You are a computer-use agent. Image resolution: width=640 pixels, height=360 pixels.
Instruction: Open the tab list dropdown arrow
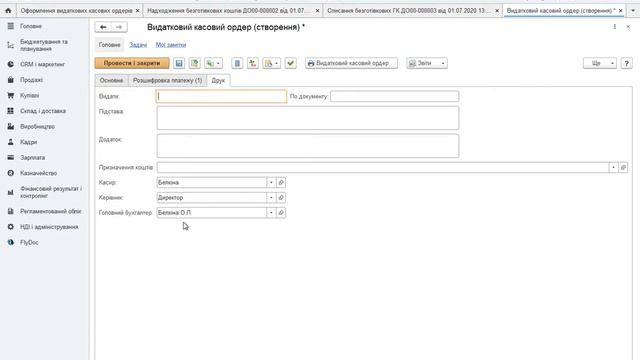[x=633, y=11]
